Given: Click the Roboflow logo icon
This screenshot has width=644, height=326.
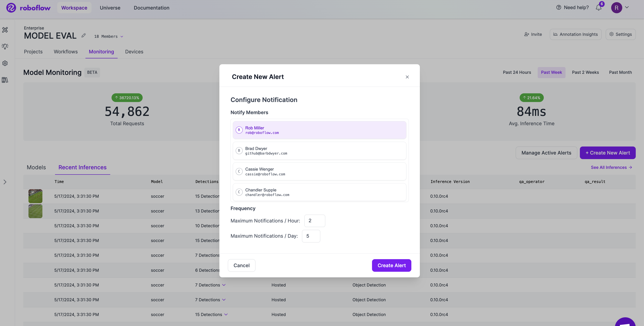Looking at the screenshot, I should tap(11, 8).
